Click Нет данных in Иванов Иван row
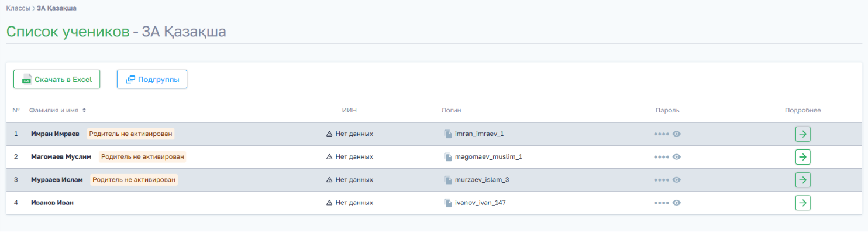The image size is (868, 232). coord(354,203)
